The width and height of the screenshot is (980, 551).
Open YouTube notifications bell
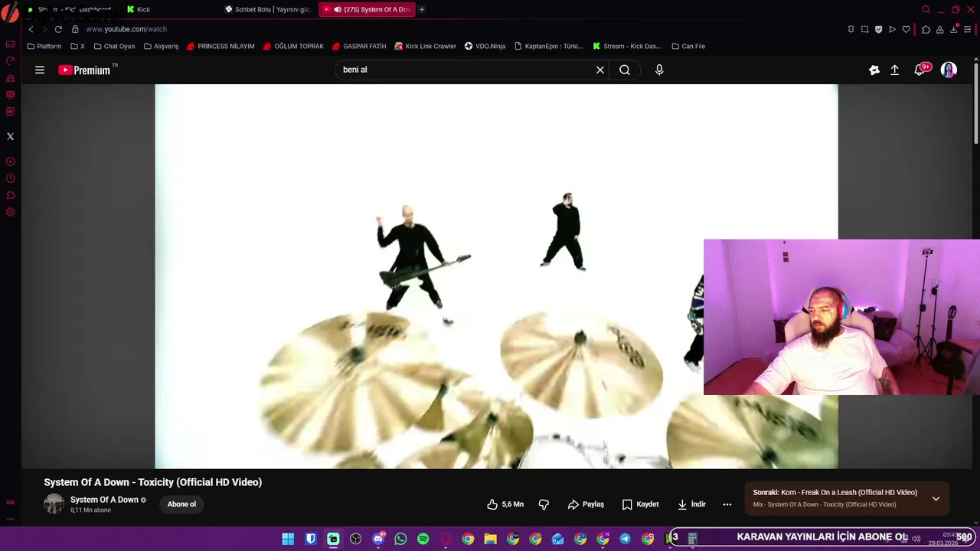[x=920, y=70]
